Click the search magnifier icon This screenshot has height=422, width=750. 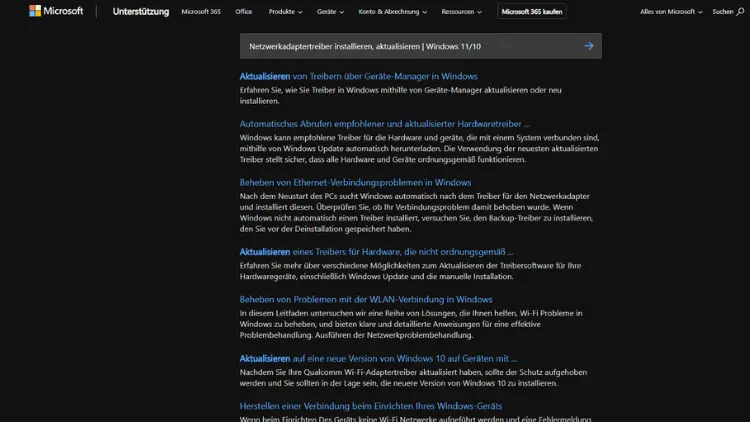pos(740,11)
